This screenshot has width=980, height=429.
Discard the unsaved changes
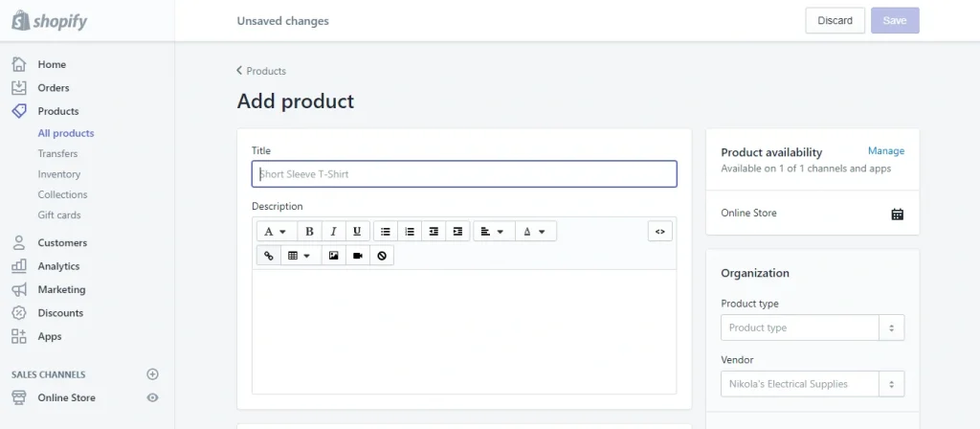pyautogui.click(x=835, y=21)
